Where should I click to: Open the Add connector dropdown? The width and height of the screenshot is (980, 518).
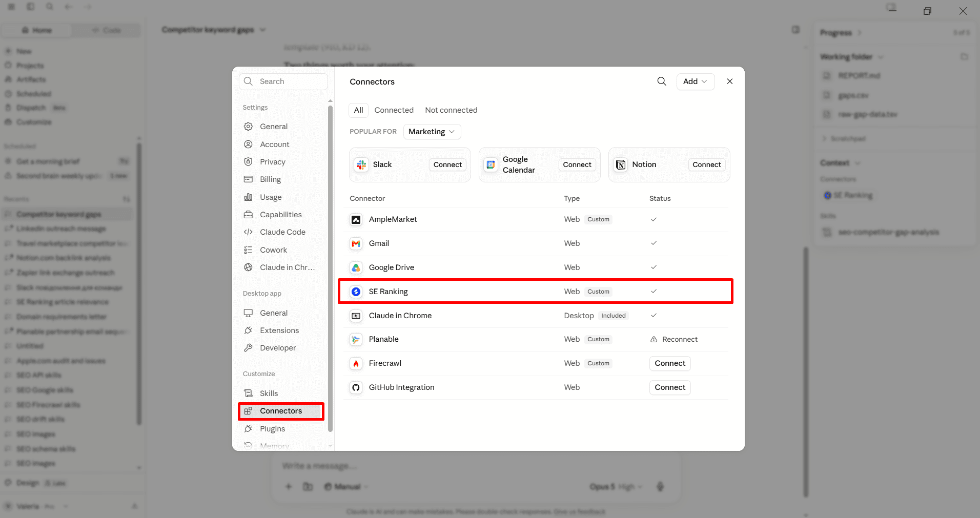[x=696, y=81]
